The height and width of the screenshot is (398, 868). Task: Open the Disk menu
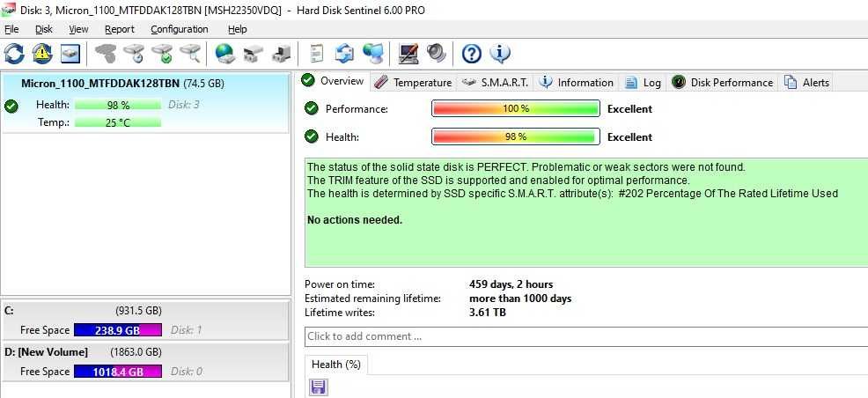coord(44,29)
